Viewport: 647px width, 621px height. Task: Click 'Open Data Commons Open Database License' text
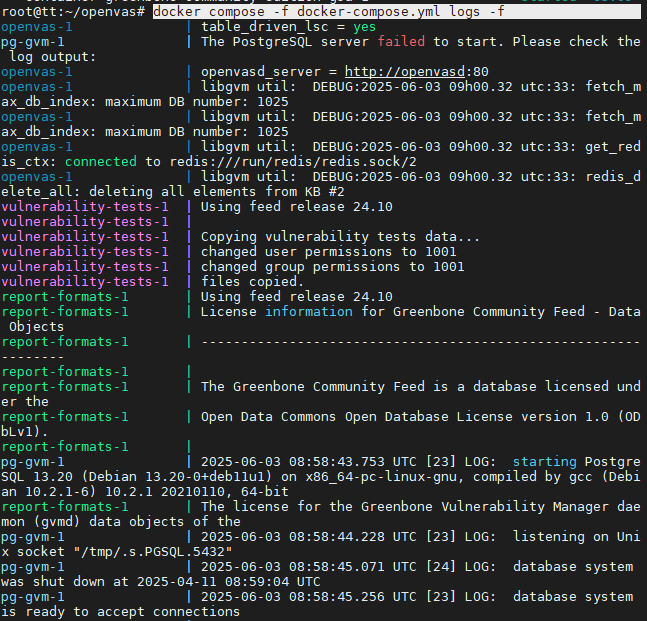tap(357, 416)
